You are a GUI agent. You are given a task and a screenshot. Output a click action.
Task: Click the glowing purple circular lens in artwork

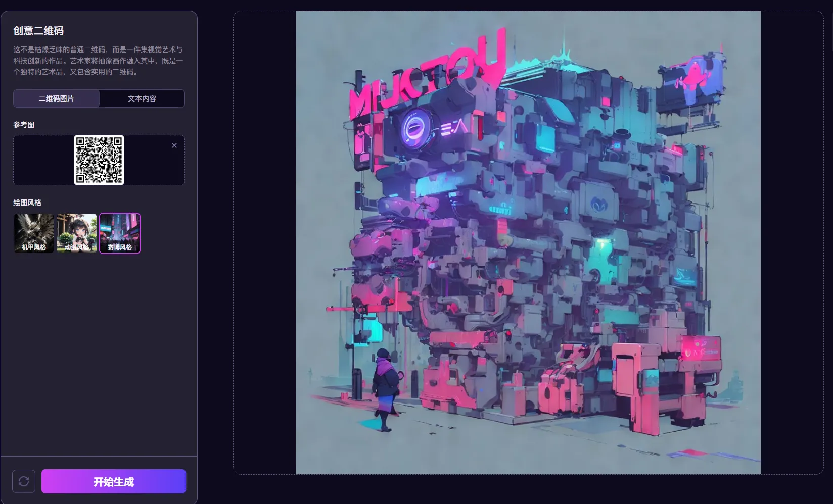tap(417, 127)
